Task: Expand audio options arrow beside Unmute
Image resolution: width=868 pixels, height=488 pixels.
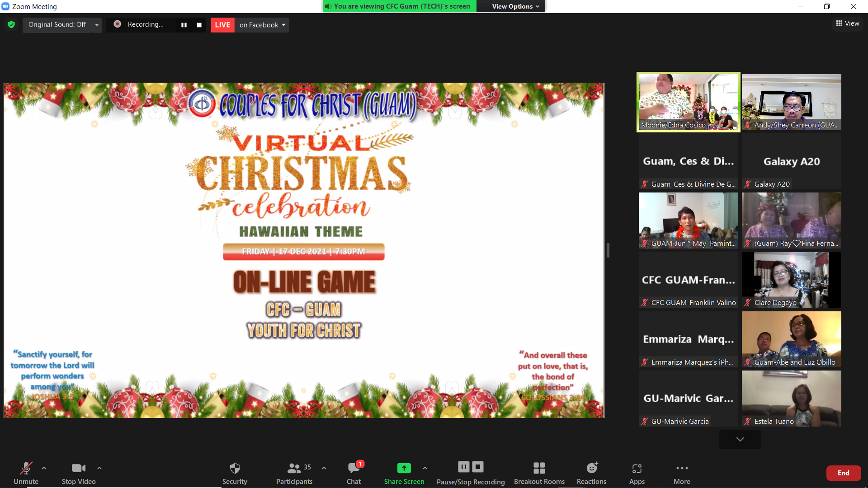Action: [x=44, y=468]
